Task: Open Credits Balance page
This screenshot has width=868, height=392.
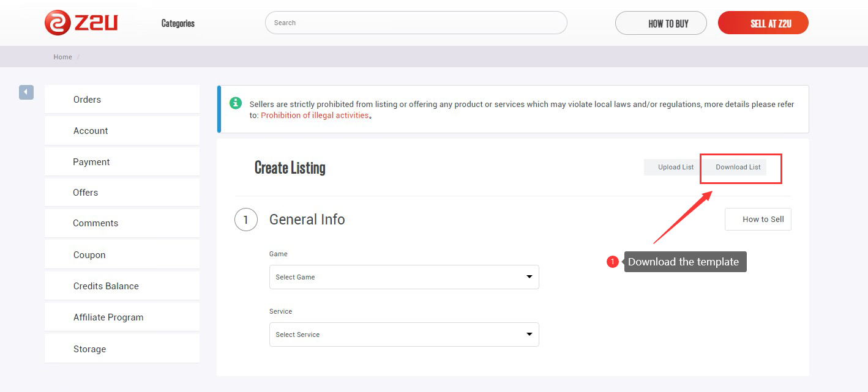Action: (x=106, y=286)
